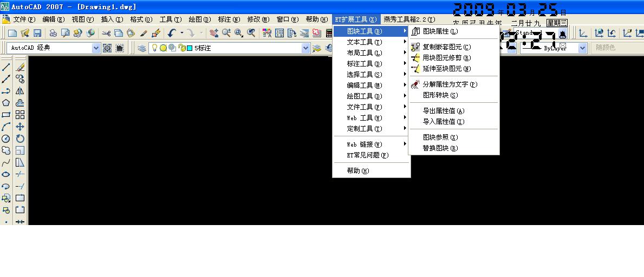Choose 用块图元修剪 from the submenu

(x=454, y=58)
